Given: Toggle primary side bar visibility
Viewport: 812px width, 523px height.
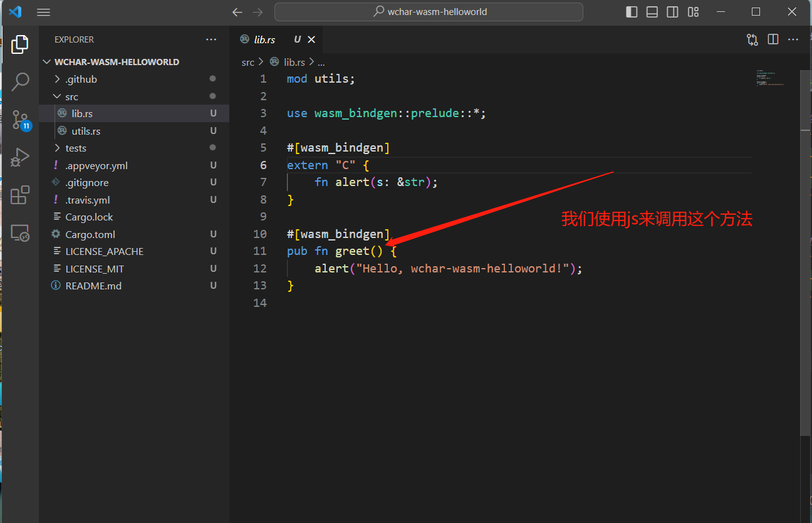Looking at the screenshot, I should pos(632,12).
